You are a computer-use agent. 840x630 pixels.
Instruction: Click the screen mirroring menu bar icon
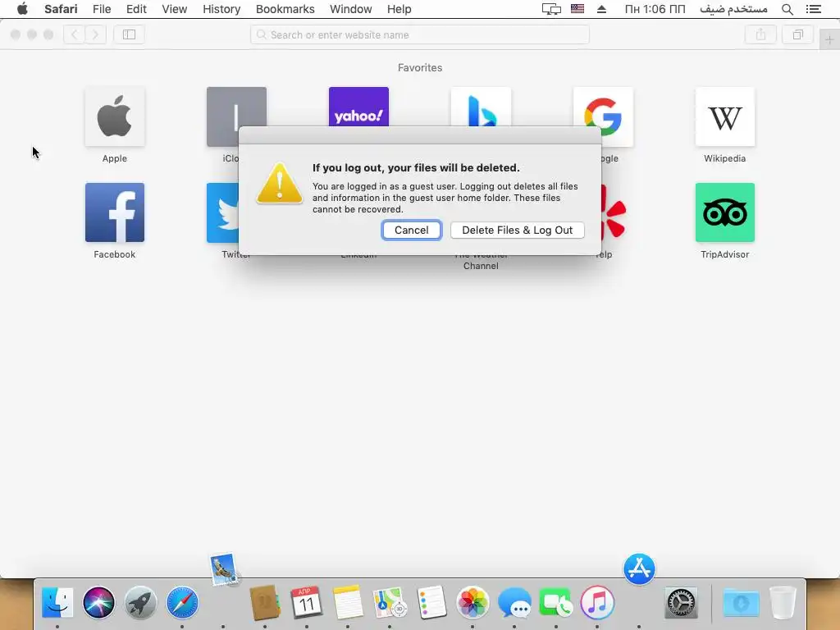(551, 9)
